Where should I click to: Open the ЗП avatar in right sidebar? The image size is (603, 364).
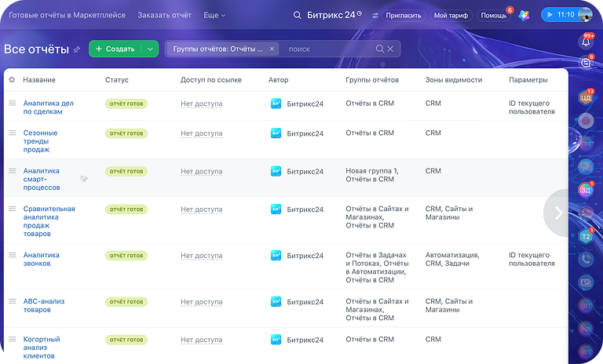pos(586,306)
